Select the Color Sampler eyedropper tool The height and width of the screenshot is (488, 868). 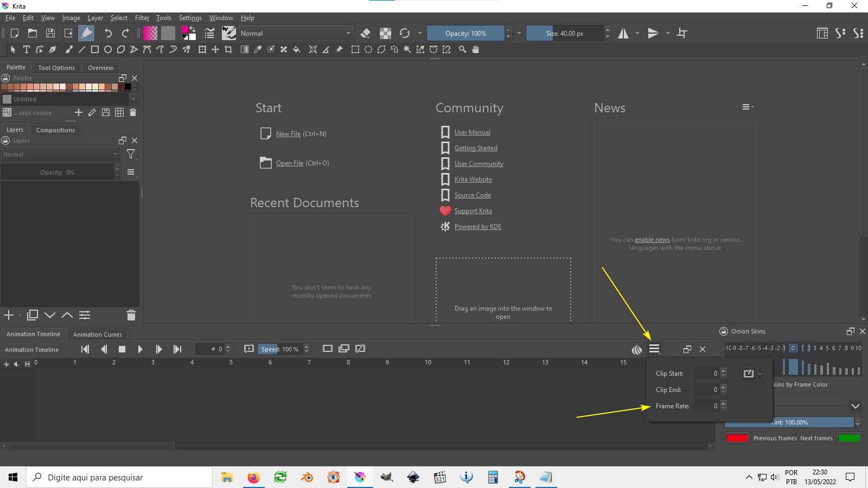click(258, 49)
